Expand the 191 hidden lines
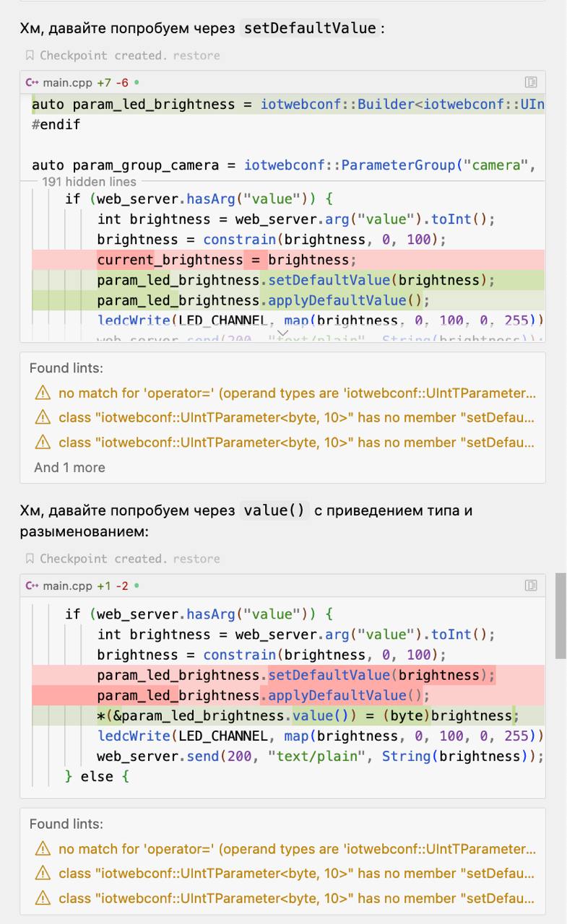 point(89,182)
